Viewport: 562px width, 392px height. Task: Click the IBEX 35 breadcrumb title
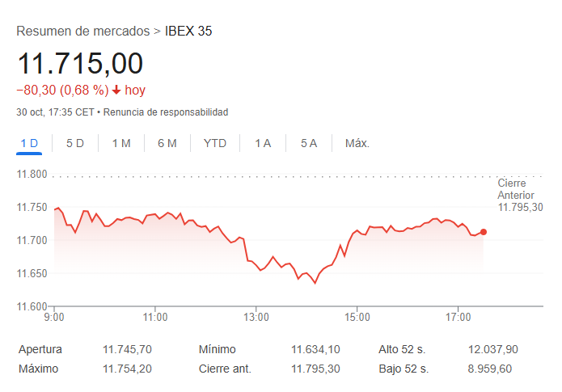pos(188,32)
